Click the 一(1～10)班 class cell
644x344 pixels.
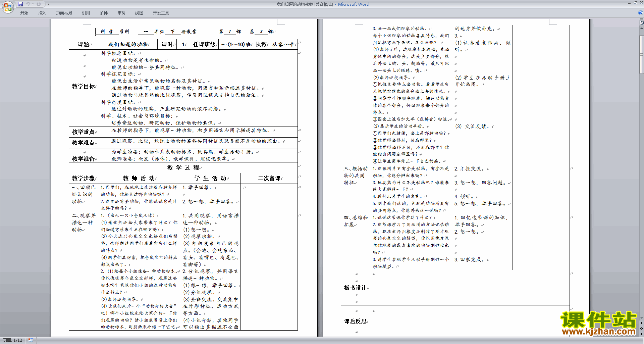pyautogui.click(x=236, y=44)
